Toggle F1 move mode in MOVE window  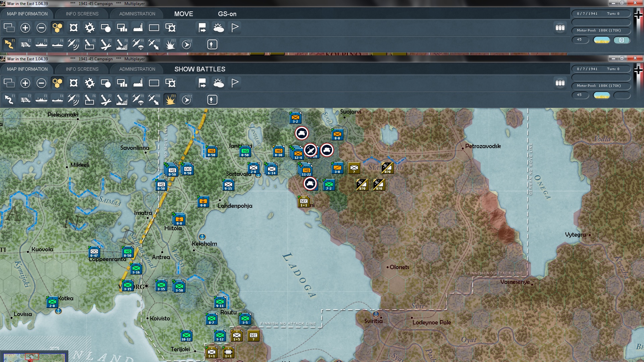tap(9, 44)
